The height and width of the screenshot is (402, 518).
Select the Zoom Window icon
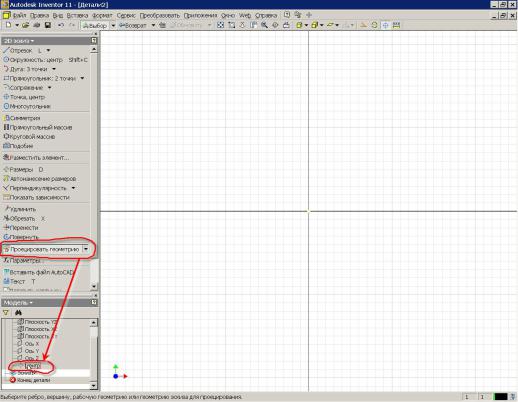(231, 25)
